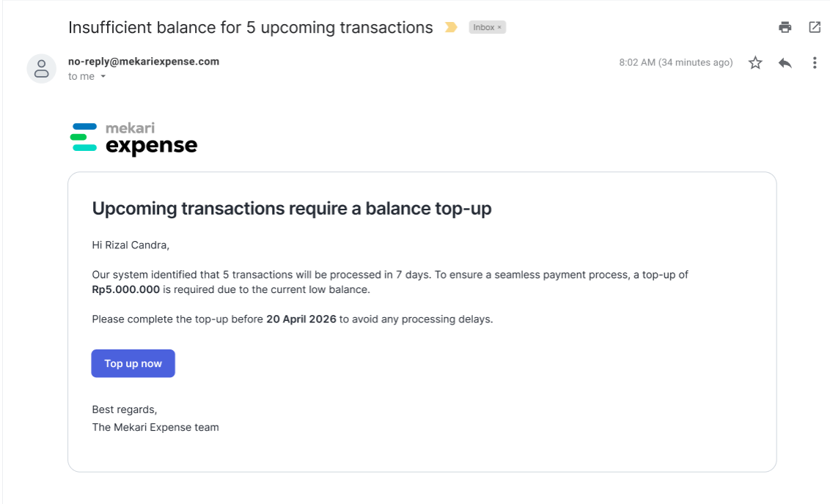The image size is (830, 504).
Task: Click "The Mekari Expense team" signature
Action: tap(155, 427)
